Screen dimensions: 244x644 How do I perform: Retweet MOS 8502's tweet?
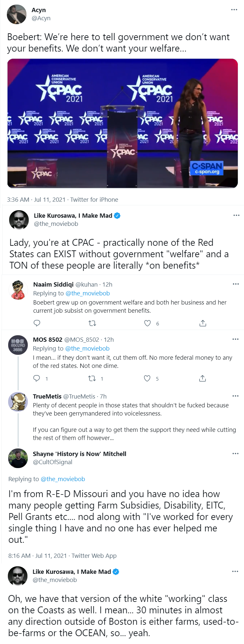click(92, 378)
